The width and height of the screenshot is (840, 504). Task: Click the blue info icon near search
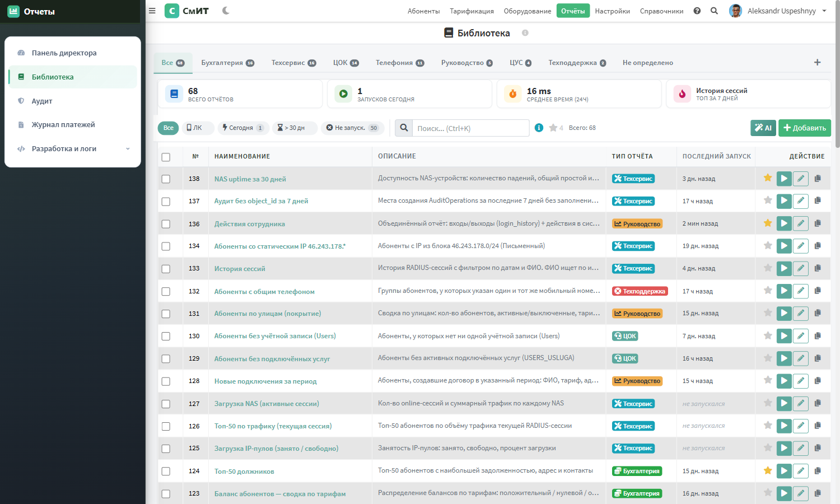[539, 128]
